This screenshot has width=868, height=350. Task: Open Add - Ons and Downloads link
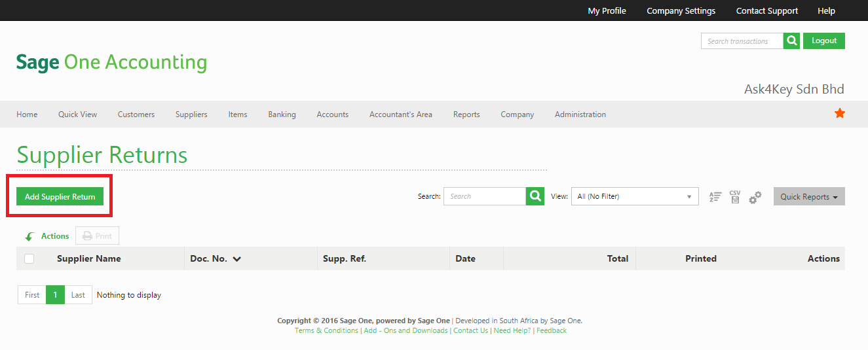click(x=406, y=330)
